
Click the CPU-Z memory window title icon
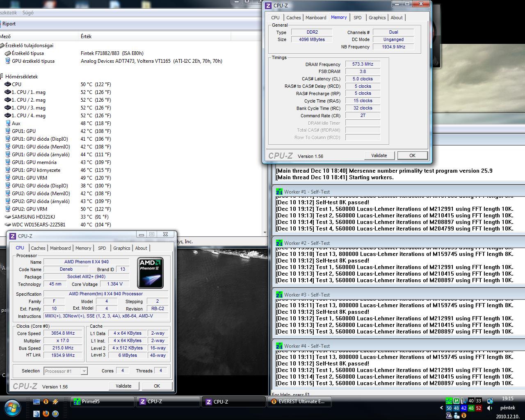coord(268,5)
